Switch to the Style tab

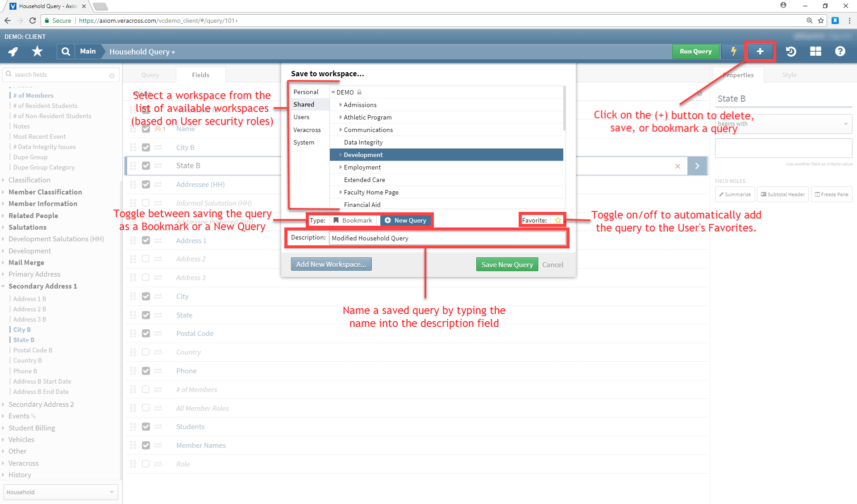789,75
